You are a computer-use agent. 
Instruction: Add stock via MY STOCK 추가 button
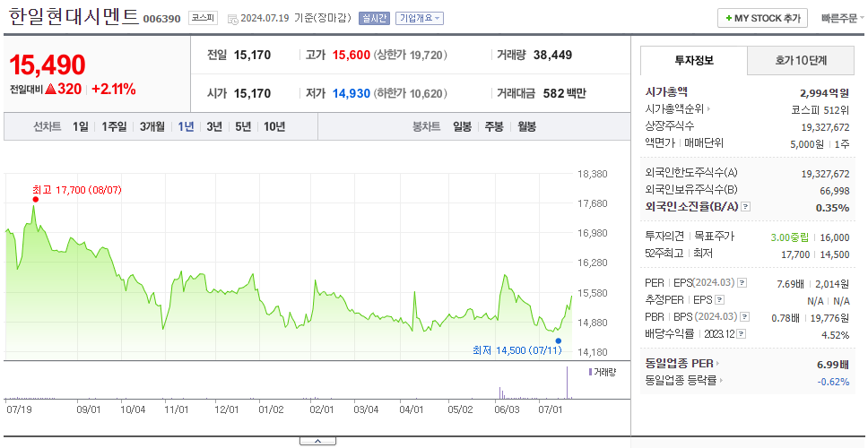[x=763, y=18]
